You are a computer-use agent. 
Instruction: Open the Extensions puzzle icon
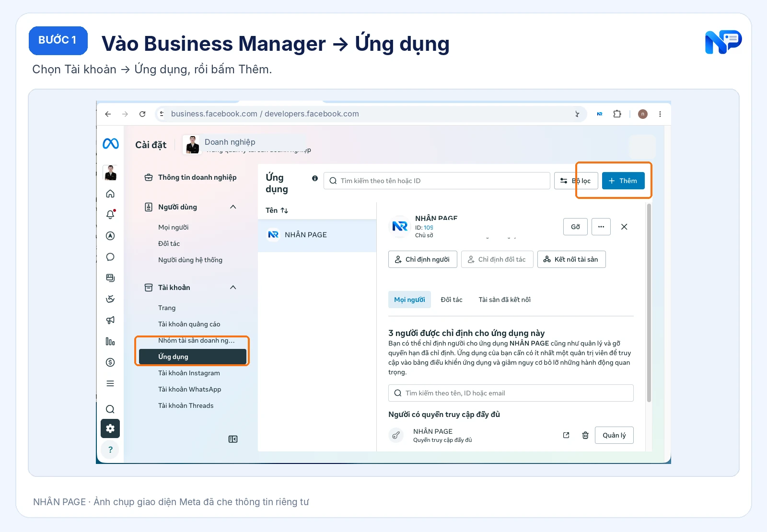[617, 114]
